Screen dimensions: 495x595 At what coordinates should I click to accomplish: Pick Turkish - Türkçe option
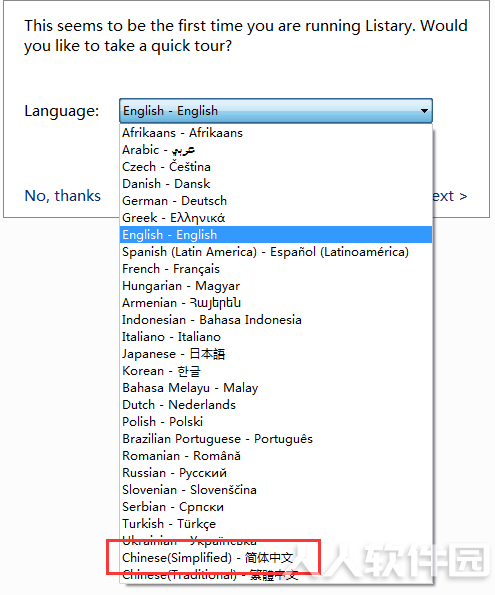pos(276,524)
